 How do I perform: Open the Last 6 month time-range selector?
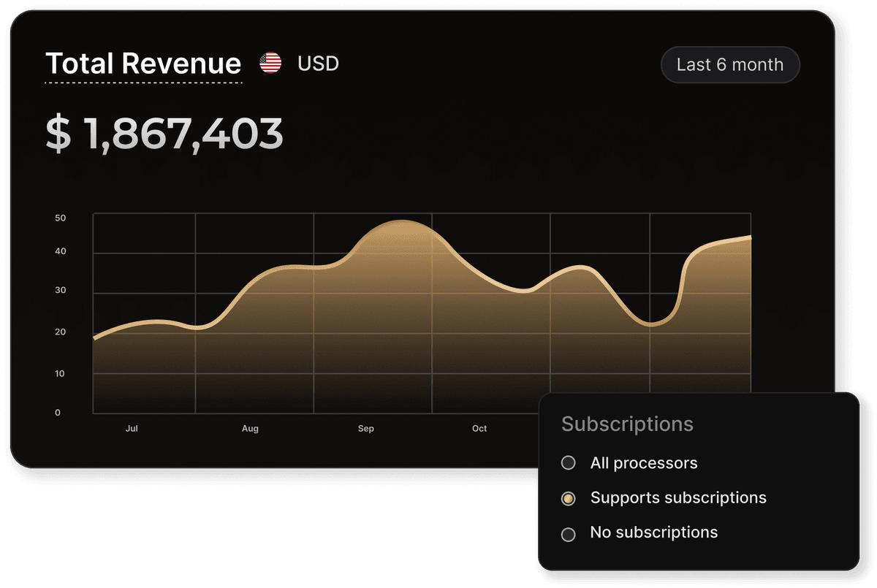(x=729, y=64)
